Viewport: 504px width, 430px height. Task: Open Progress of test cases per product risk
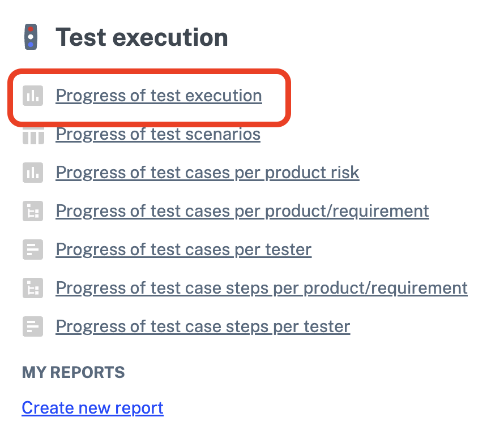point(207,173)
